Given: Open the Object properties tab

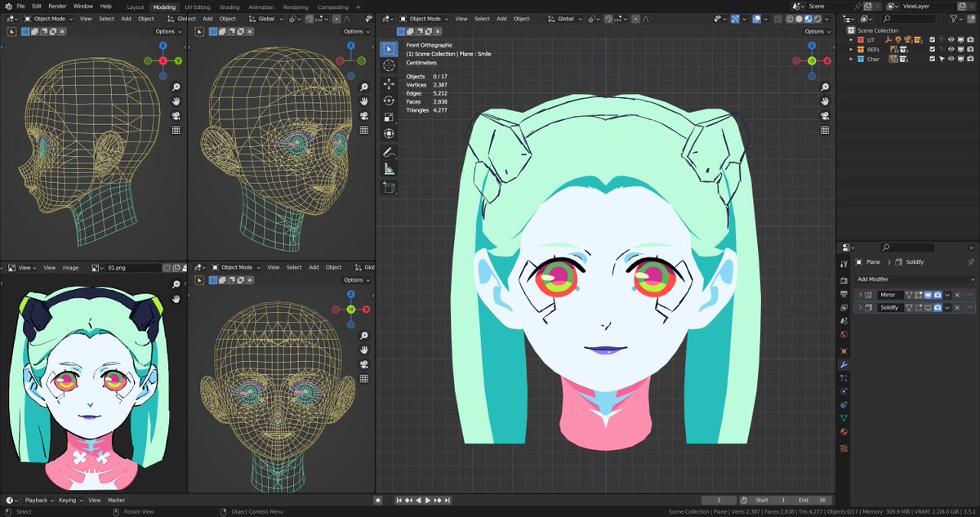Looking at the screenshot, I should tap(844, 351).
